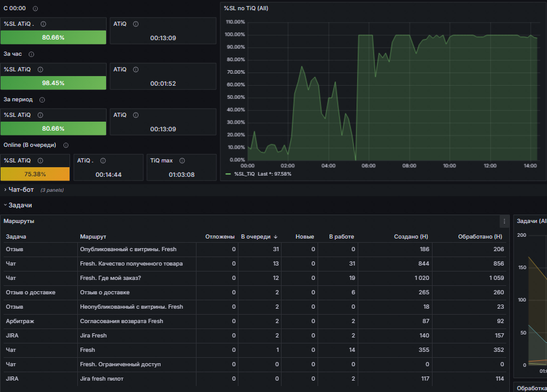This screenshot has width=547, height=392.
Task: Click info icon next to С 00:00
Action: coord(35,8)
